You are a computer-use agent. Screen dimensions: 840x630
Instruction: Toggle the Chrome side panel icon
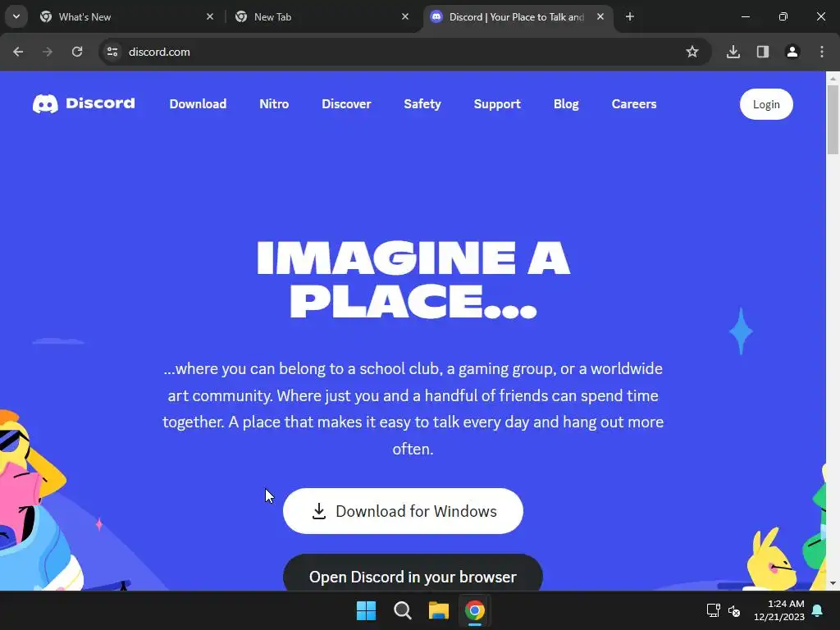[763, 52]
